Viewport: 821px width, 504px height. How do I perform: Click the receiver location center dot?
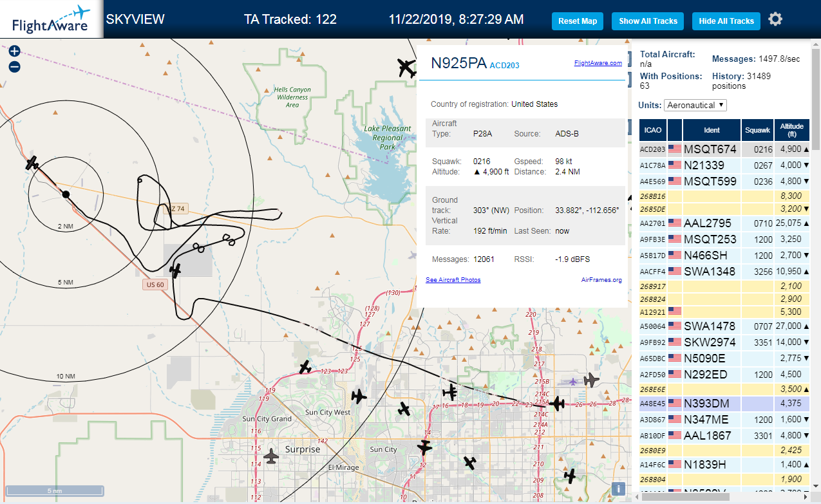66,194
